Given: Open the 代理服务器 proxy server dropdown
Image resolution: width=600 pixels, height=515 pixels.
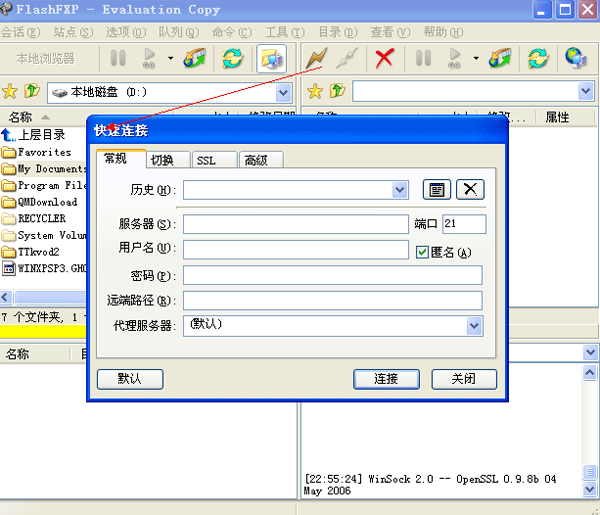Looking at the screenshot, I should click(474, 326).
